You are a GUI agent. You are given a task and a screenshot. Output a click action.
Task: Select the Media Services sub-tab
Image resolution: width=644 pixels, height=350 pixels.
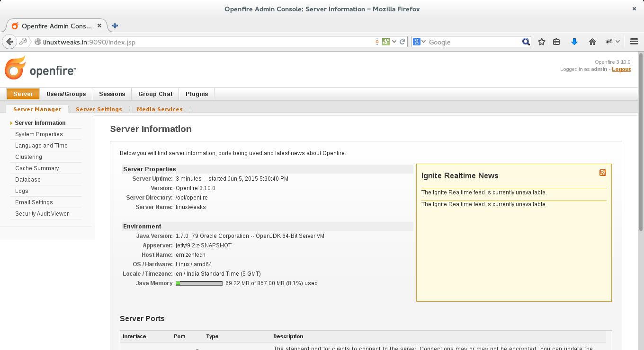click(x=160, y=109)
